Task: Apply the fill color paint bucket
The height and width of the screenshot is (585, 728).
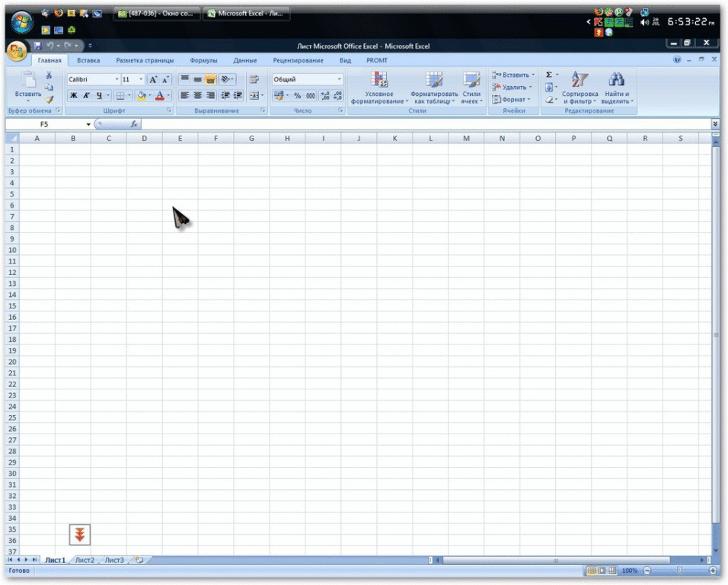Action: click(142, 96)
